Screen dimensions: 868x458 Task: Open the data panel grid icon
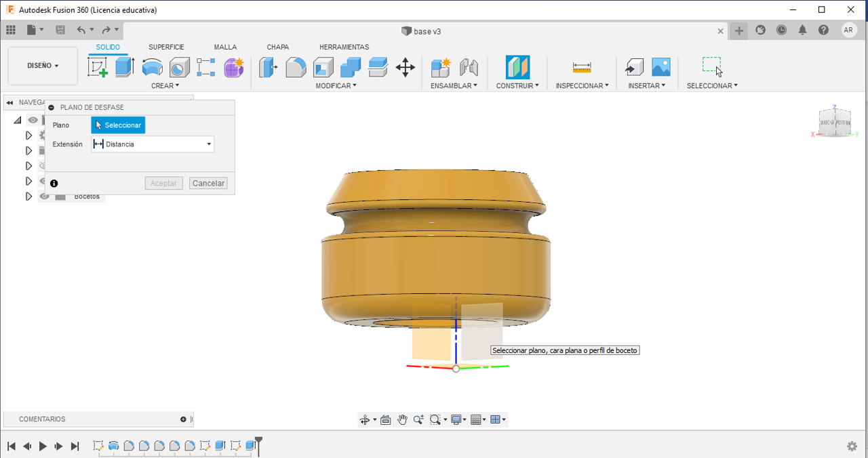[x=11, y=30]
